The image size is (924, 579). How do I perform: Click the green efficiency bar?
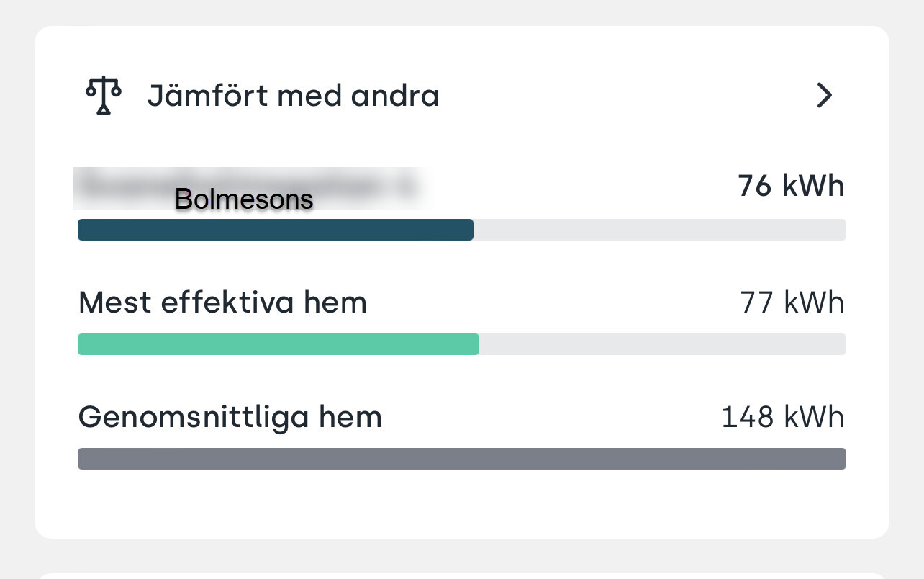(x=278, y=344)
